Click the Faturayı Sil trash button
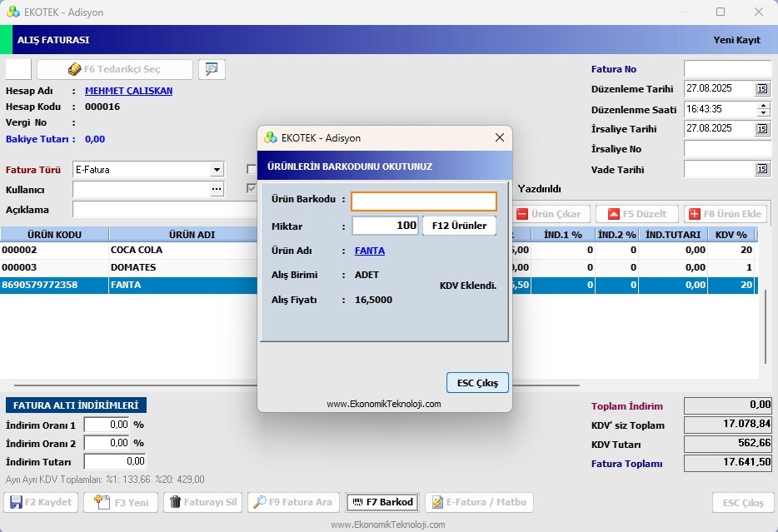Image resolution: width=778 pixels, height=532 pixels. click(203, 502)
